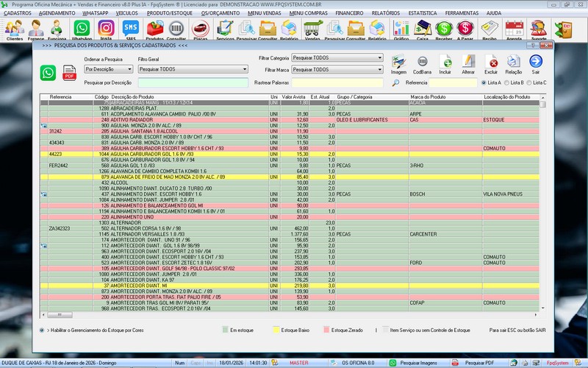Toggle stock management by colors option
Viewport: 588px width, 368px height.
(x=43, y=330)
